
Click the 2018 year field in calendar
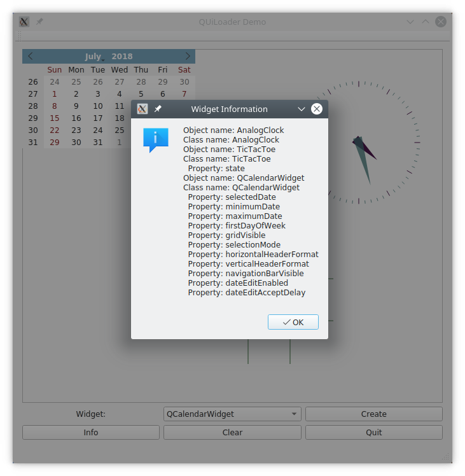(x=122, y=57)
